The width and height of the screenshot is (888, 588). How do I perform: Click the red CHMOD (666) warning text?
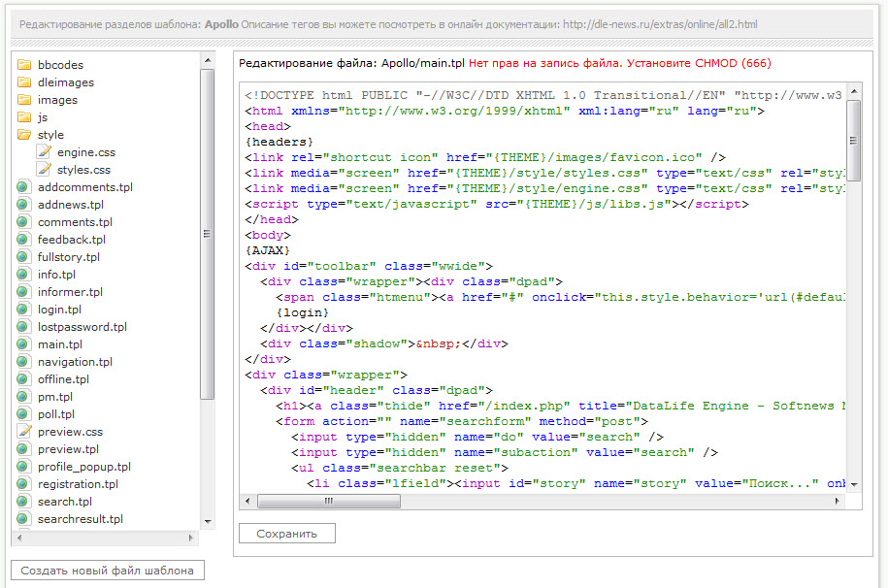[619, 63]
